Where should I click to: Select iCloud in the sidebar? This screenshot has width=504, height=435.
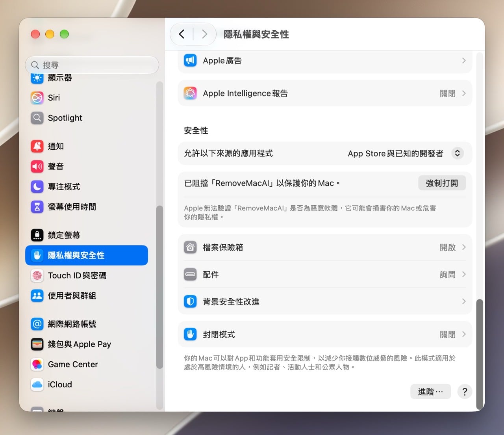(x=87, y=385)
